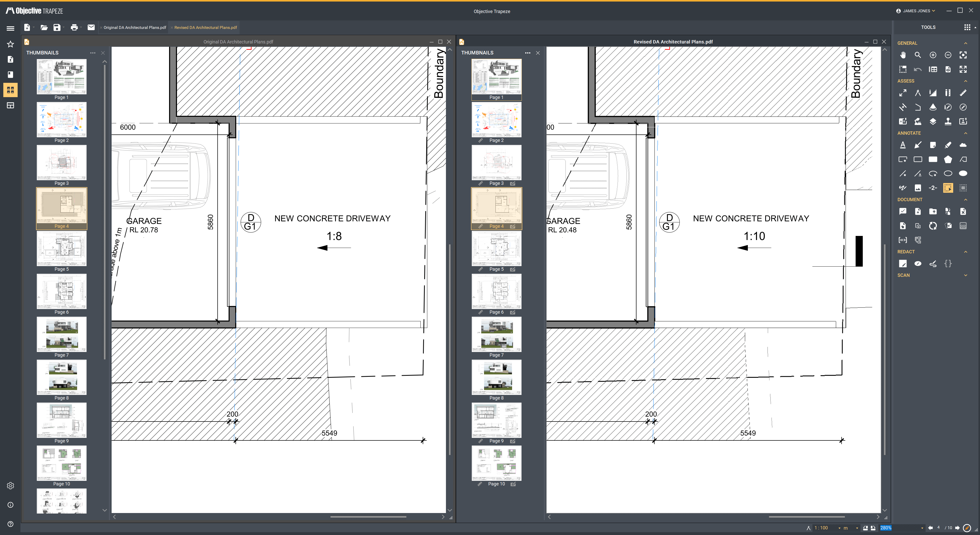The width and height of the screenshot is (980, 535).
Task: Select the Pan tool
Action: (903, 55)
